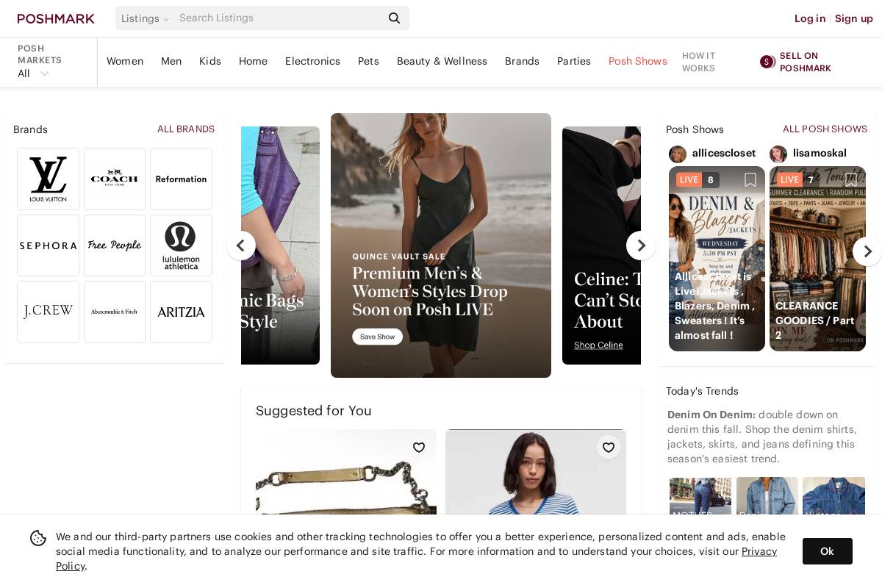Image resolution: width=882 pixels, height=588 pixels.
Task: Open the Reformation brand logo
Action: click(181, 179)
